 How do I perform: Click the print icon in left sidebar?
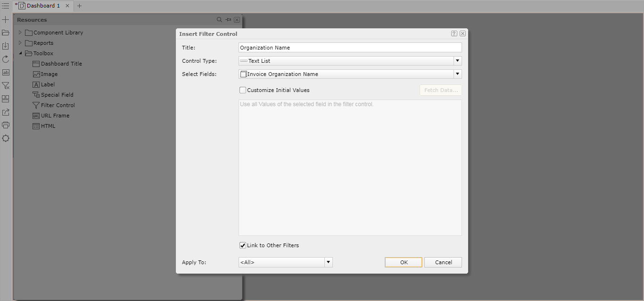(x=6, y=125)
